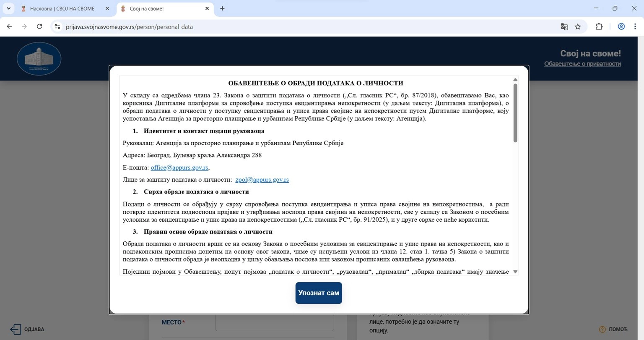Go forward in browser history
The image size is (644, 340).
pyautogui.click(x=24, y=26)
